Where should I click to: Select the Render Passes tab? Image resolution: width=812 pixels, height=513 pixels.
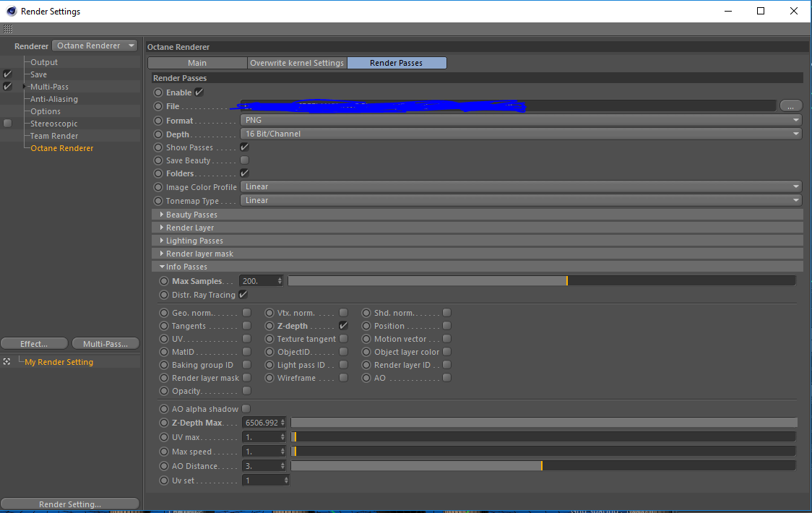[x=396, y=63]
